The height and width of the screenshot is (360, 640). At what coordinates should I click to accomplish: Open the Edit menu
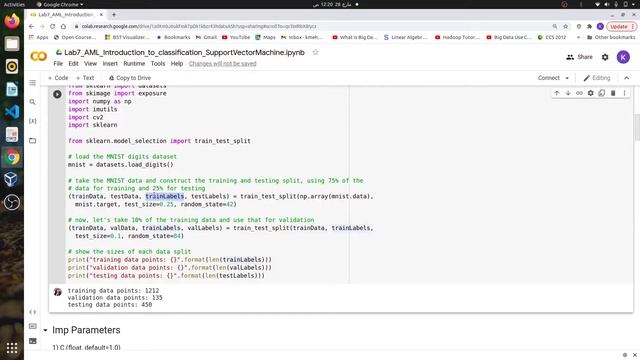point(73,64)
